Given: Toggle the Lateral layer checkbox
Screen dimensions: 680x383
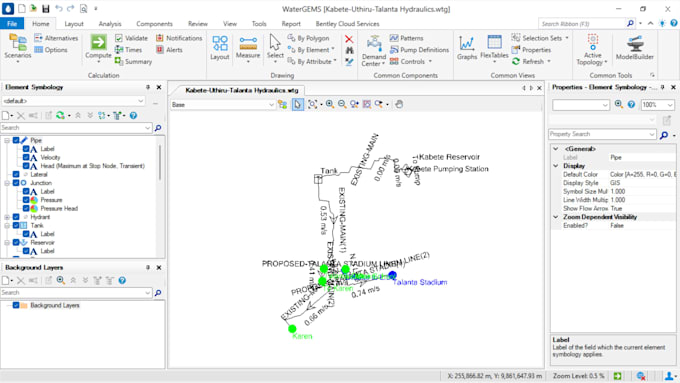Looking at the screenshot, I should (x=16, y=174).
